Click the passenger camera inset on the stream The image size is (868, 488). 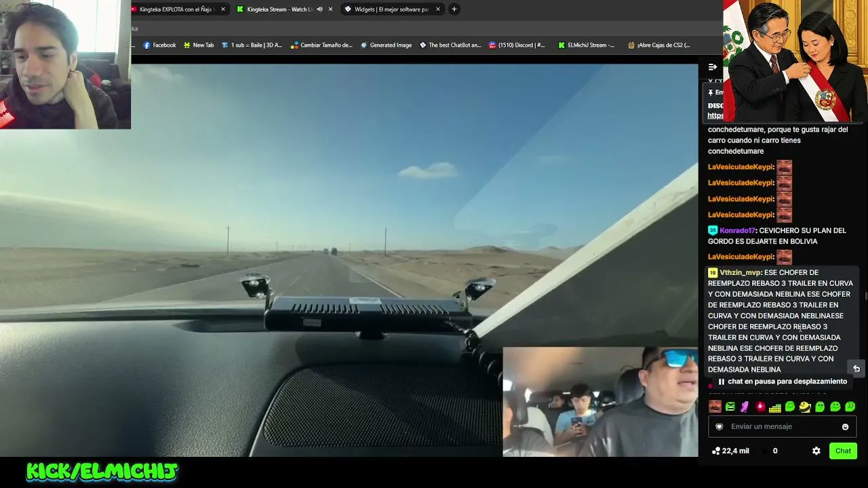click(x=600, y=402)
